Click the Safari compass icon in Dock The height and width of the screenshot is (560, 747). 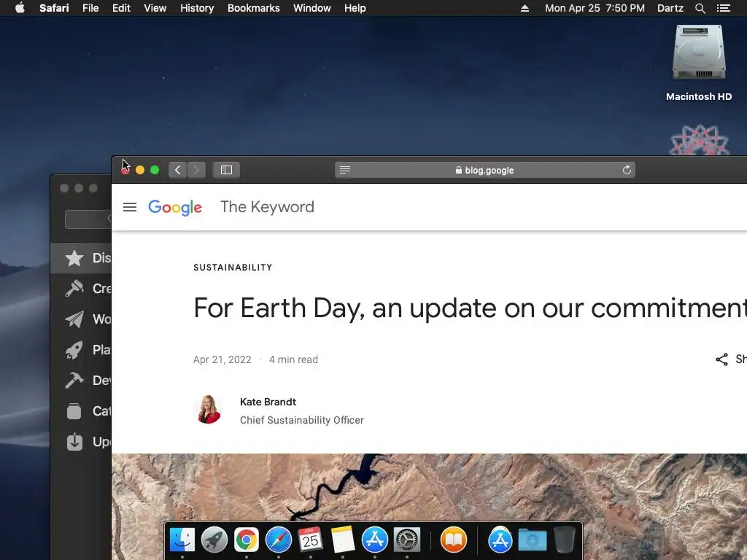[278, 540]
